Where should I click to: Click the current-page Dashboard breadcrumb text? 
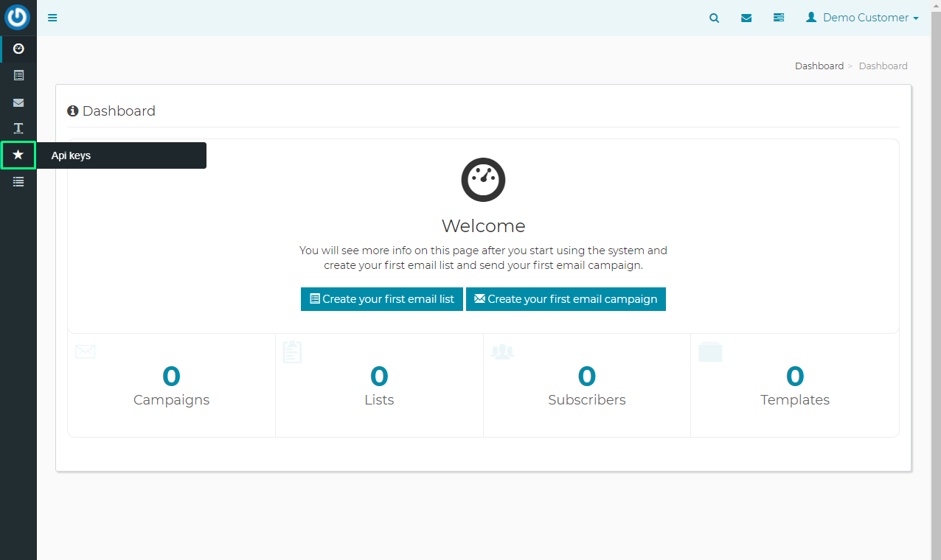point(883,66)
